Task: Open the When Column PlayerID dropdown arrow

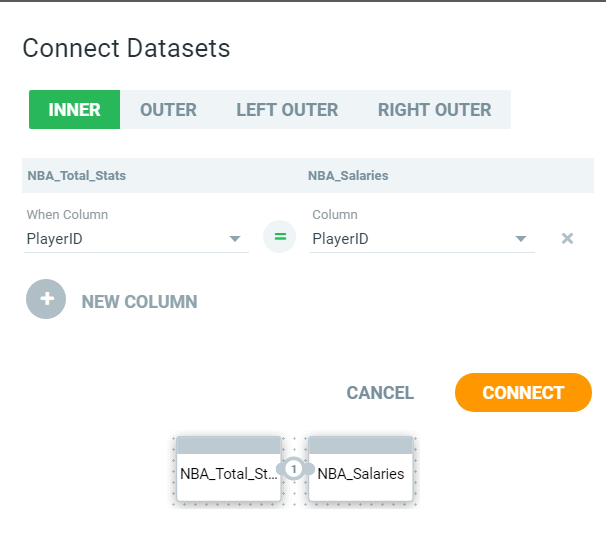Action: [x=235, y=239]
